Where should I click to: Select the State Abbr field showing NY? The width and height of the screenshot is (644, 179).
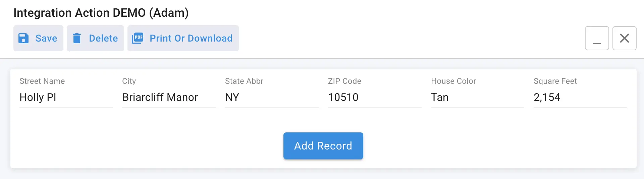271,98
